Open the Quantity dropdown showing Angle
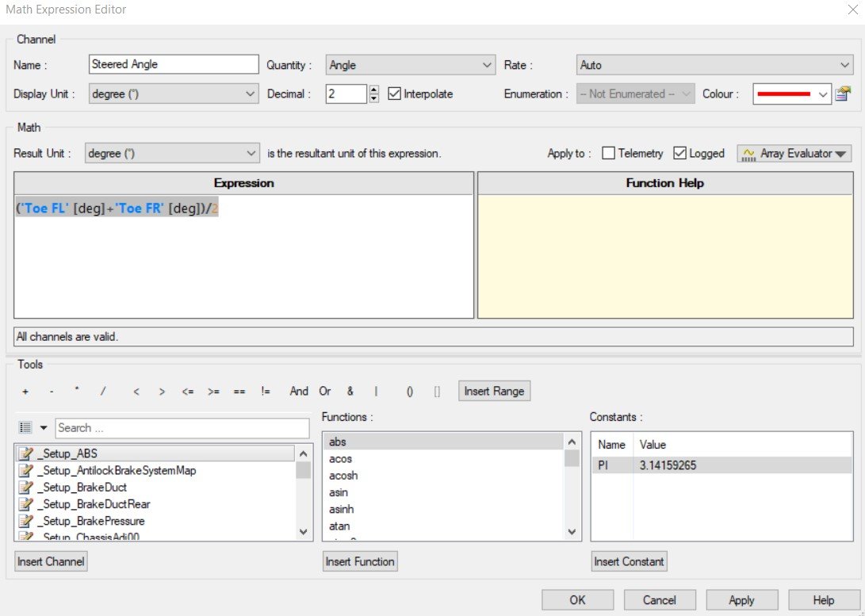Screen dimensions: 865x616 tap(411, 65)
